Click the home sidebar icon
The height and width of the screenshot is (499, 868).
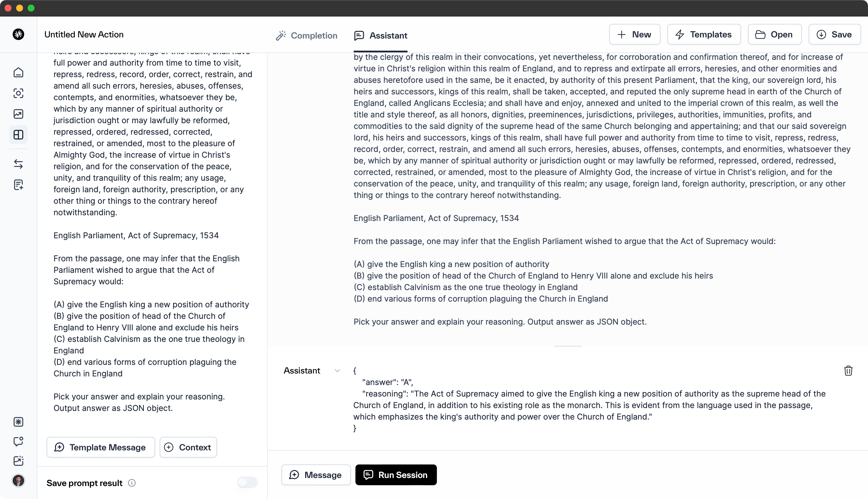[x=18, y=72]
